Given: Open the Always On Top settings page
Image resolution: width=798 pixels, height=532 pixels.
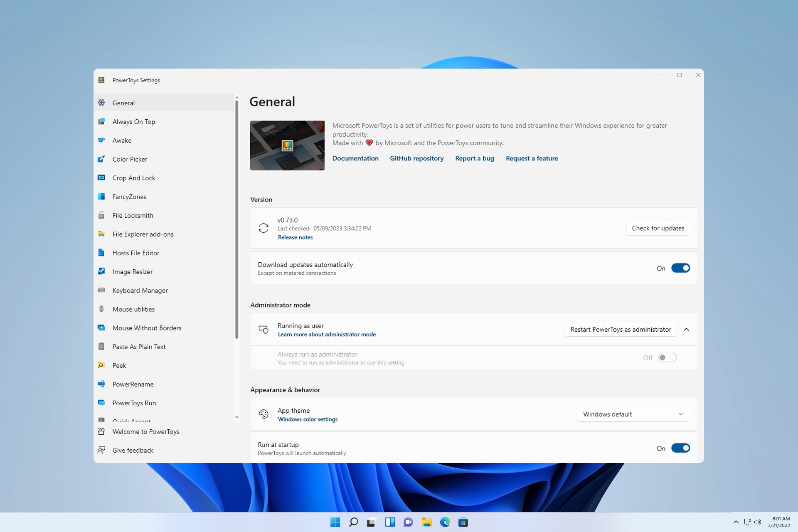Looking at the screenshot, I should (x=164, y=121).
